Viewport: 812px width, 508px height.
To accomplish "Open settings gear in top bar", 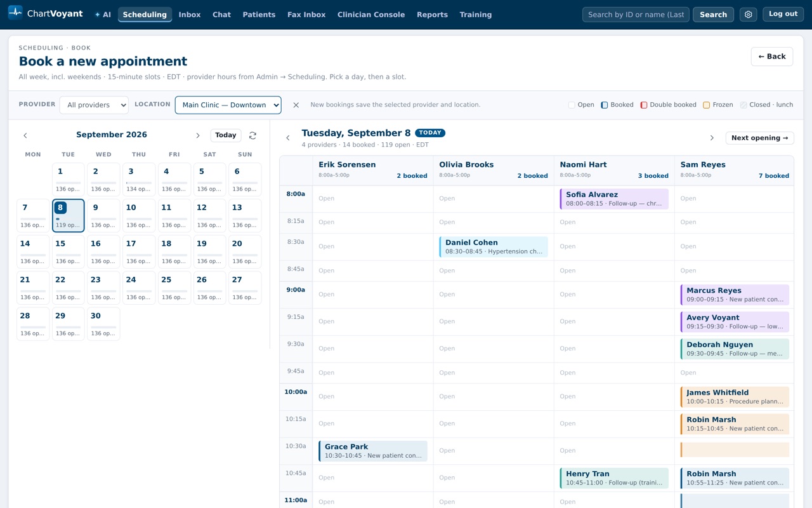I will pyautogui.click(x=749, y=15).
